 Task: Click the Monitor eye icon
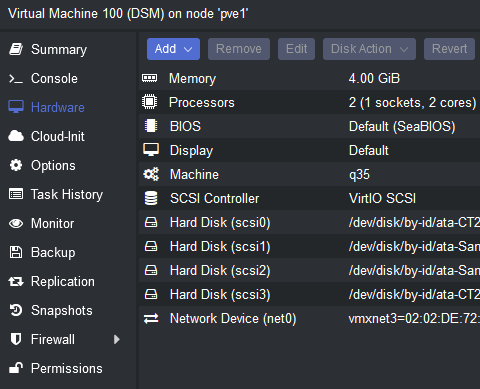[x=16, y=223]
